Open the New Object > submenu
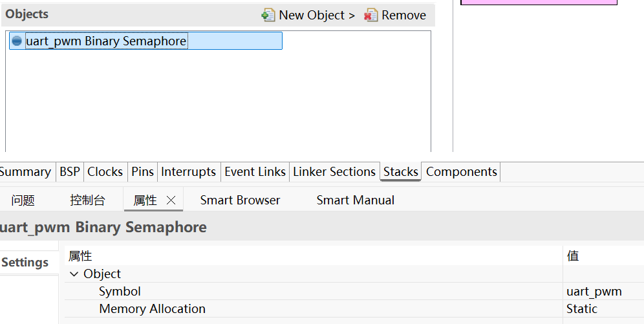 [x=317, y=15]
